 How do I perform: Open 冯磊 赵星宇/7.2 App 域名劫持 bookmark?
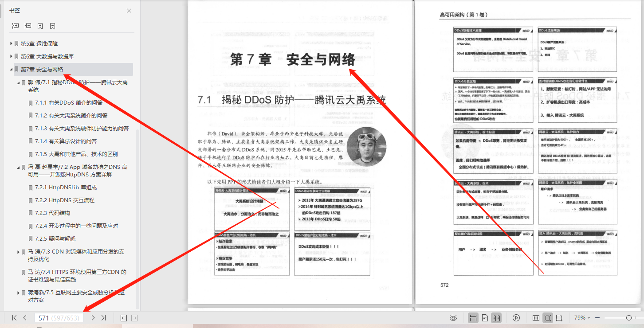(78, 171)
